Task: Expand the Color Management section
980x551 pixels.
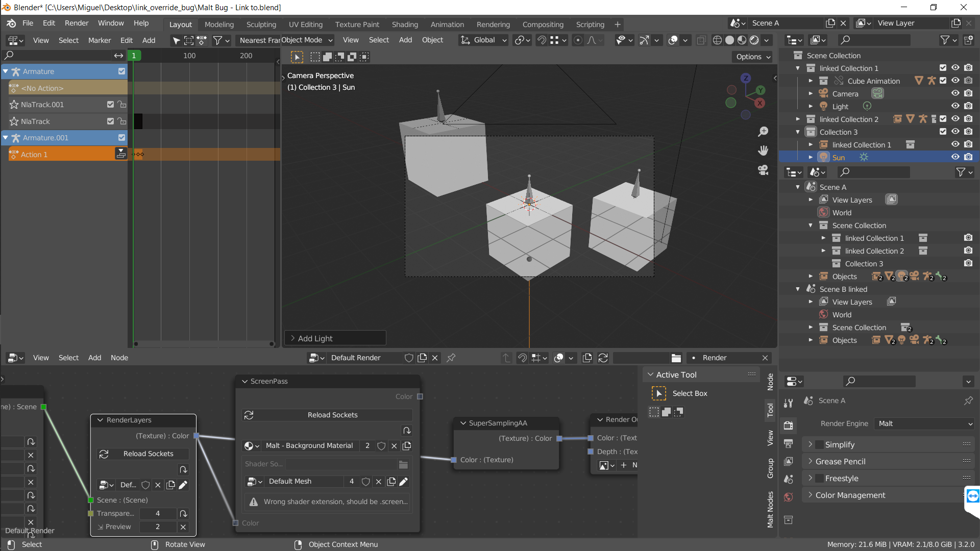Action: (849, 495)
